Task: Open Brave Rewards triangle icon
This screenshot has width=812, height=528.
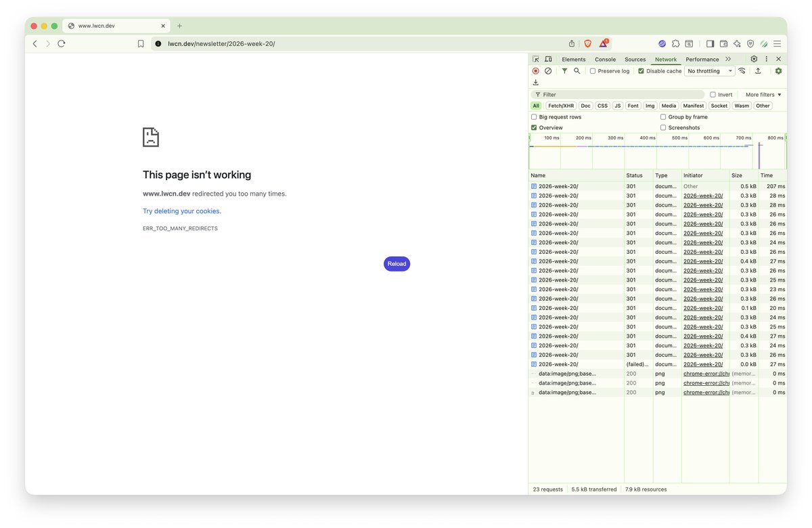Action: point(603,43)
